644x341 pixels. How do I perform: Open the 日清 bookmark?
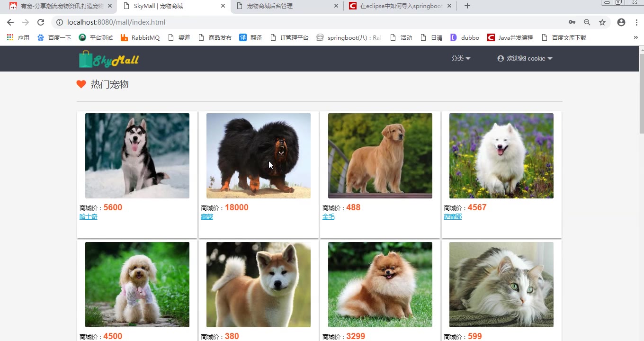click(x=431, y=37)
